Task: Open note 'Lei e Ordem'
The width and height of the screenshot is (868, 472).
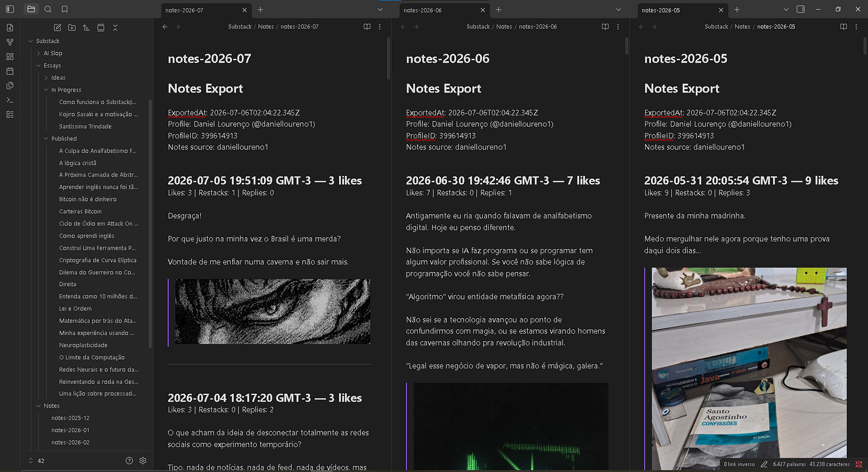Action: [76, 309]
